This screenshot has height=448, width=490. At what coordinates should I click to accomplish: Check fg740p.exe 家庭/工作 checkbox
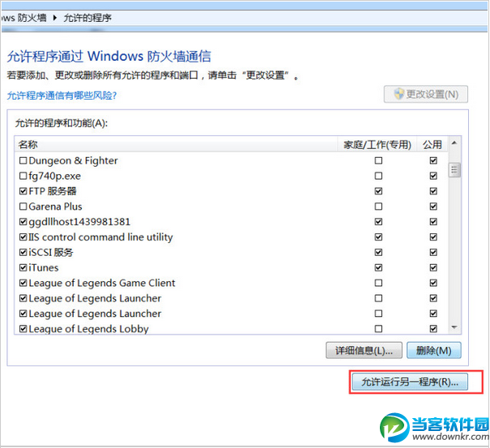[378, 176]
